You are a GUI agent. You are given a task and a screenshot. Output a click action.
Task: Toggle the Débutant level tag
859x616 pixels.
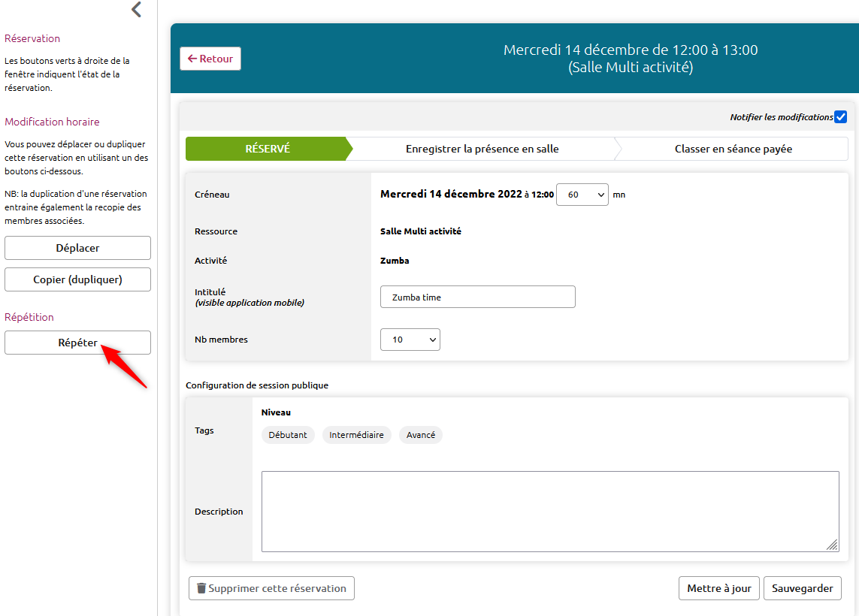pyautogui.click(x=288, y=435)
